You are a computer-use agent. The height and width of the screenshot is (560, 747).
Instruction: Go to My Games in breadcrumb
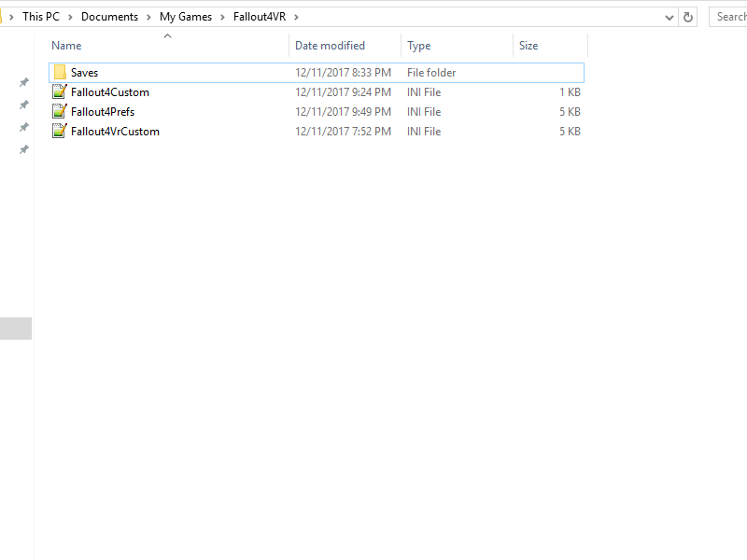point(186,17)
